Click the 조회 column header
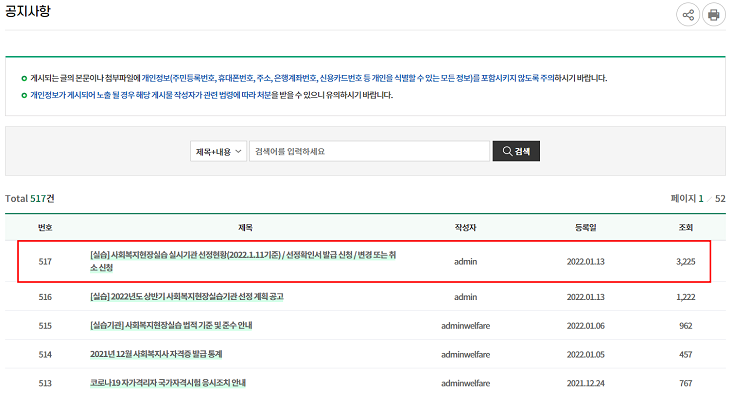The image size is (731, 394). point(686,228)
